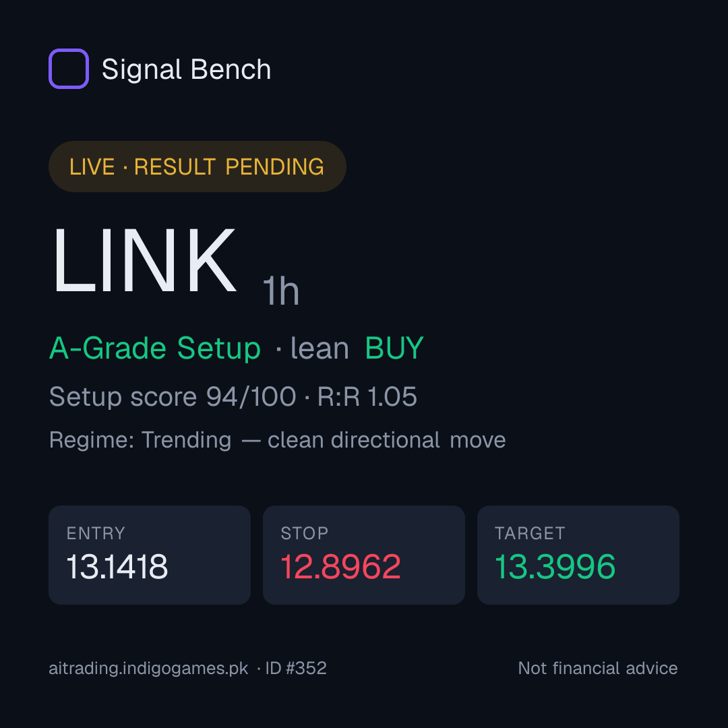This screenshot has width=728, height=728.
Task: Click the R:R 1.05 ratio
Action: click(367, 396)
